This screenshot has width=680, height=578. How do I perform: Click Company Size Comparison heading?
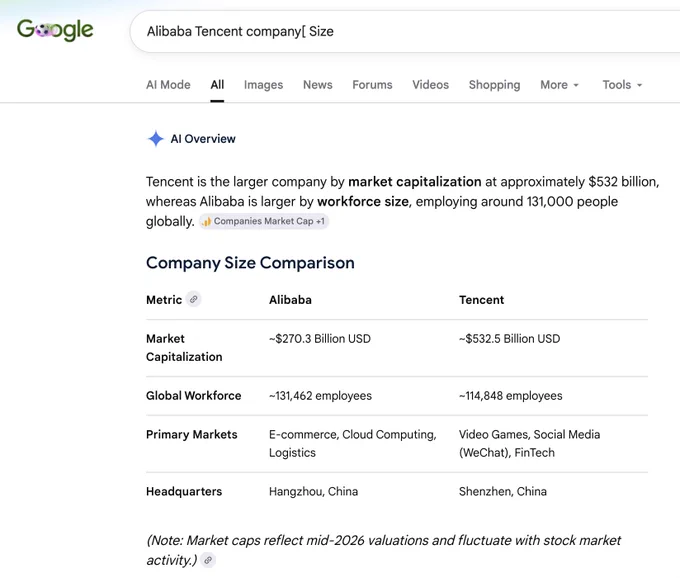click(250, 263)
